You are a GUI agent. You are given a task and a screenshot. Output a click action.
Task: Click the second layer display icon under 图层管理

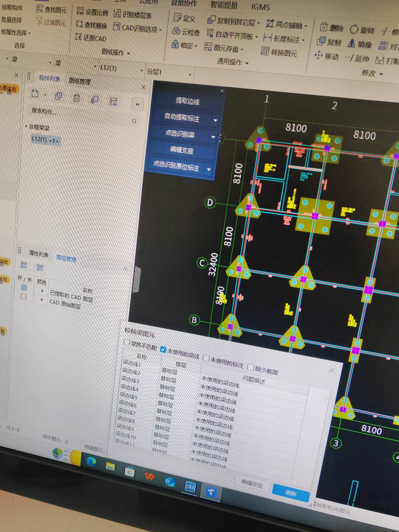pos(40,267)
